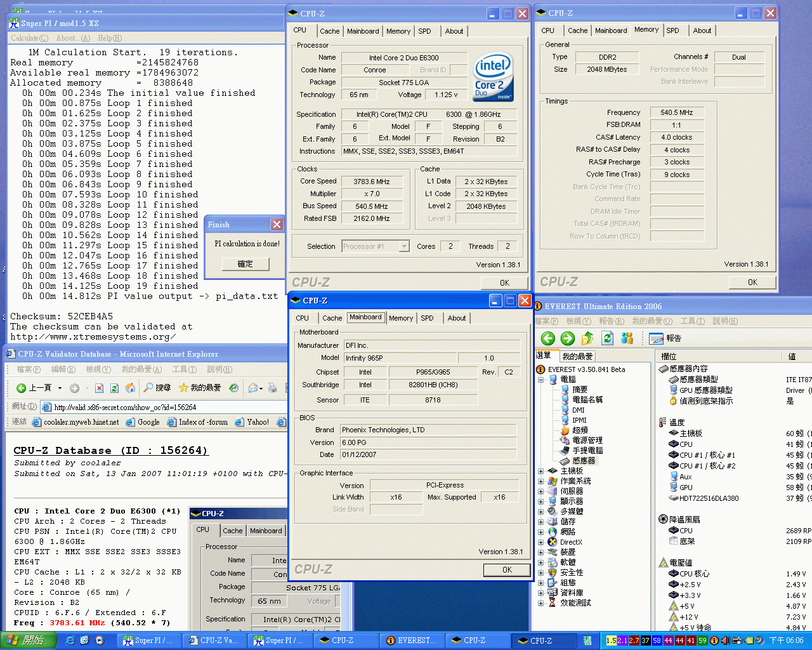
Task: Click Internet Explorer mail icon
Action: (253, 388)
